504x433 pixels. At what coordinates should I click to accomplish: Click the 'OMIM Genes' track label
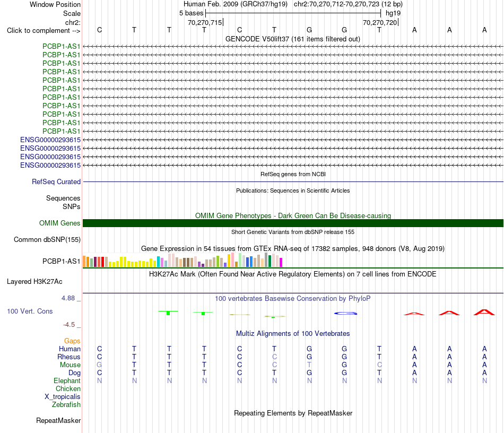pyautogui.click(x=60, y=223)
